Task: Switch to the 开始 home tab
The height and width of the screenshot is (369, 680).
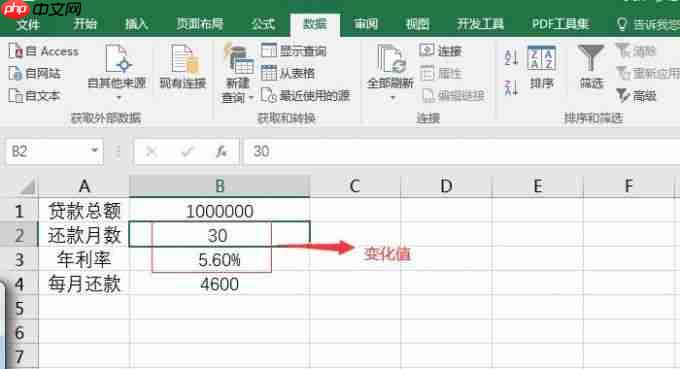Action: 85,24
